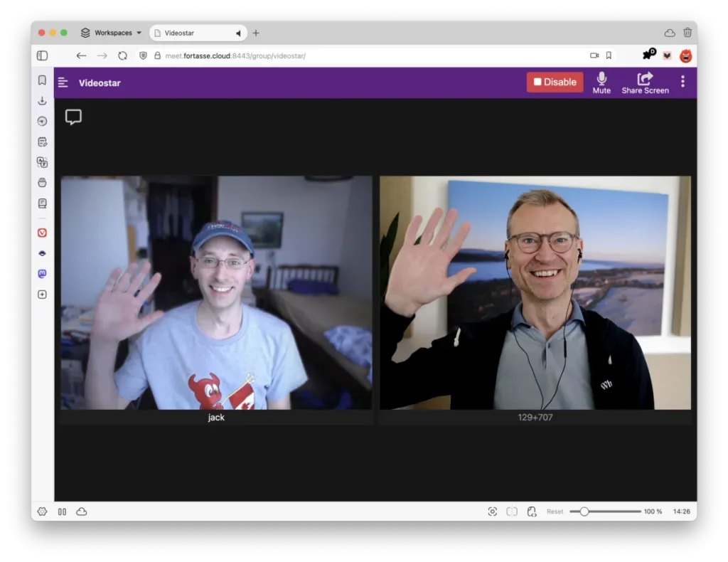Open a new tab with plus button

(256, 33)
